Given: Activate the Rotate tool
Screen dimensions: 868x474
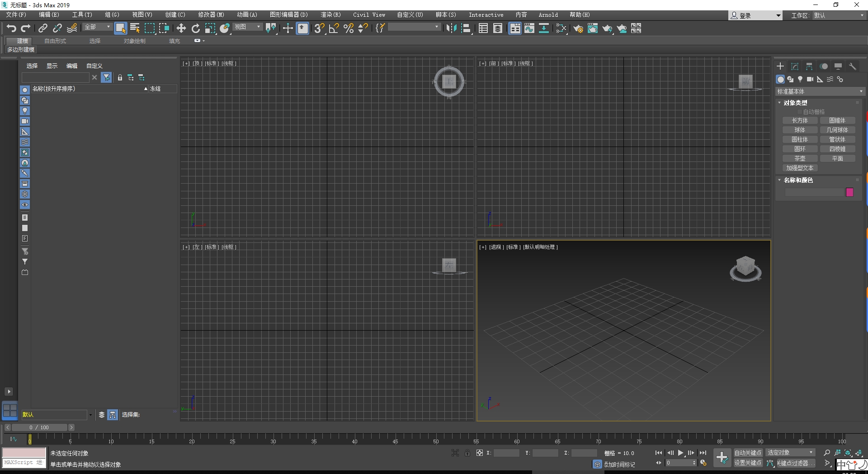Looking at the screenshot, I should [x=195, y=28].
